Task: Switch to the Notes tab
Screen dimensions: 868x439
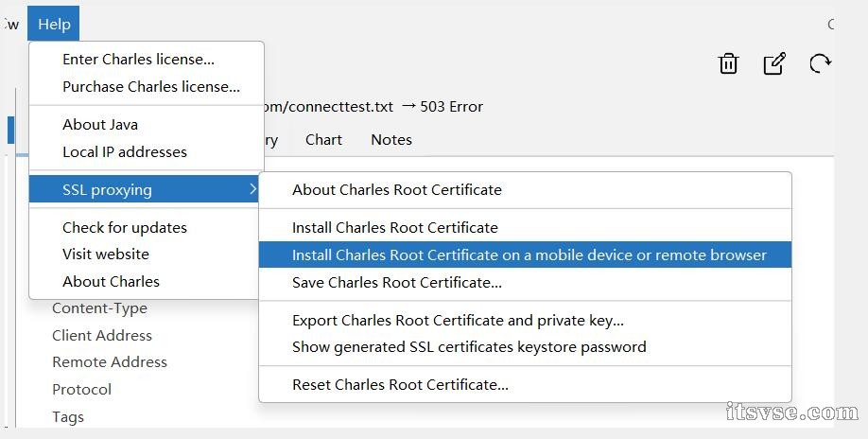Action: tap(391, 139)
